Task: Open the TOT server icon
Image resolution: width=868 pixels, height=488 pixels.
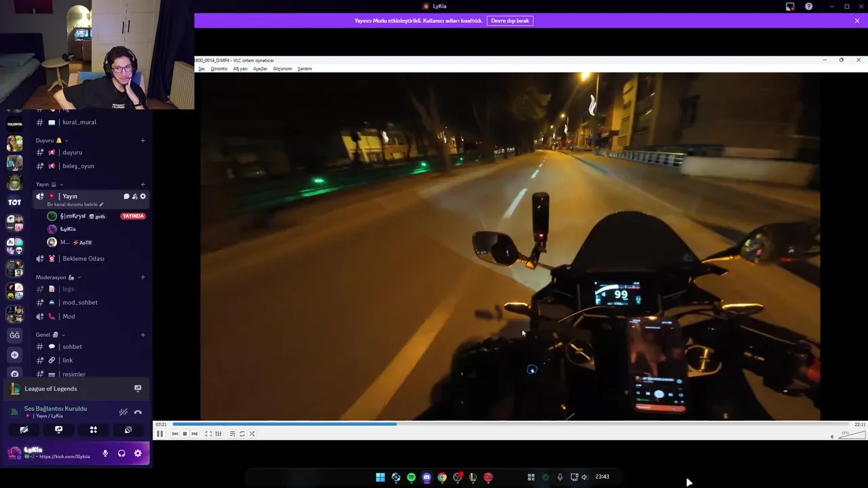Action: (x=14, y=202)
